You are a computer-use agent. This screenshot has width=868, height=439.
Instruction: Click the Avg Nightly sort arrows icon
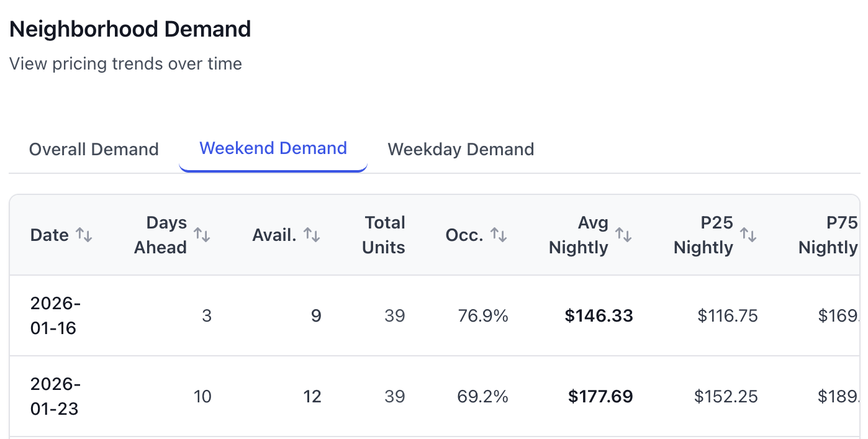coord(623,235)
